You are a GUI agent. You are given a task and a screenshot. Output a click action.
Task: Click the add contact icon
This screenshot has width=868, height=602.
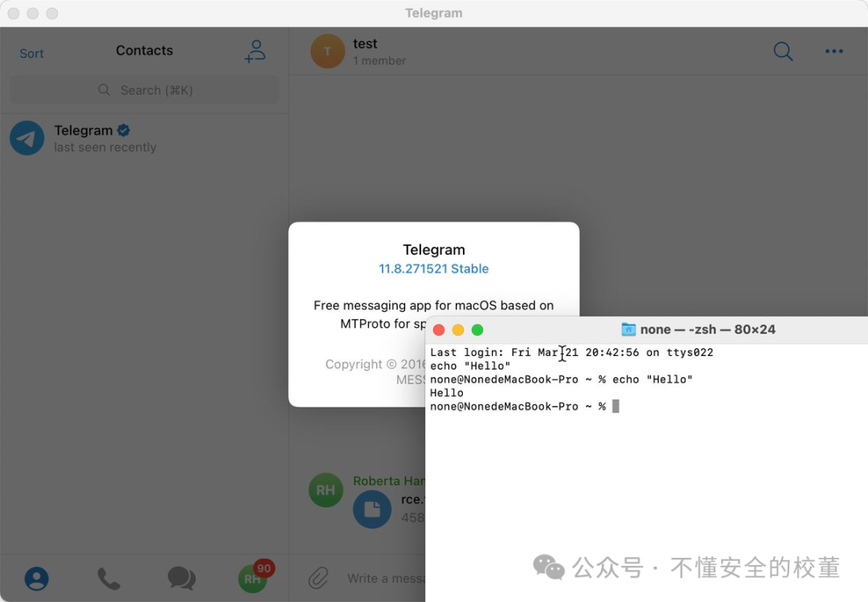256,51
